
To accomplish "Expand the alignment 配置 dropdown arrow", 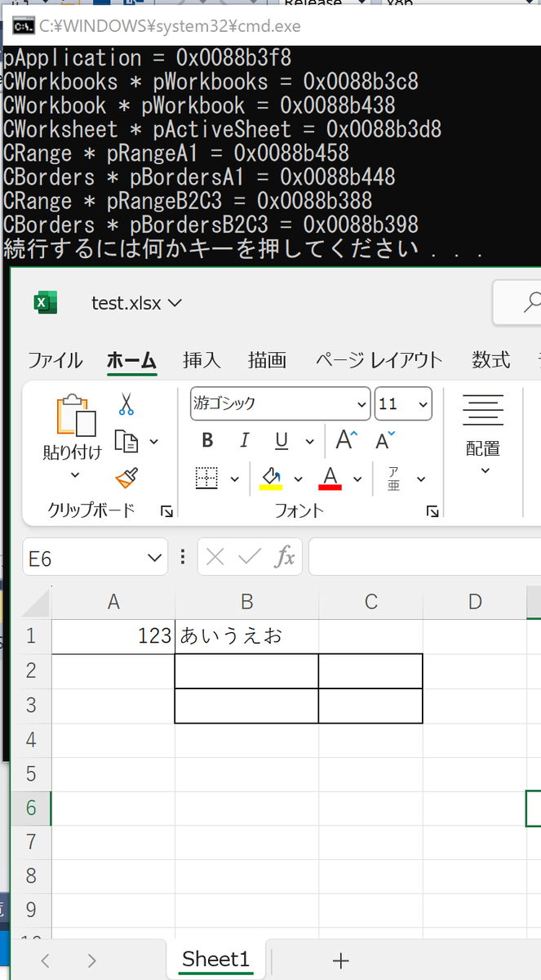I will [485, 470].
